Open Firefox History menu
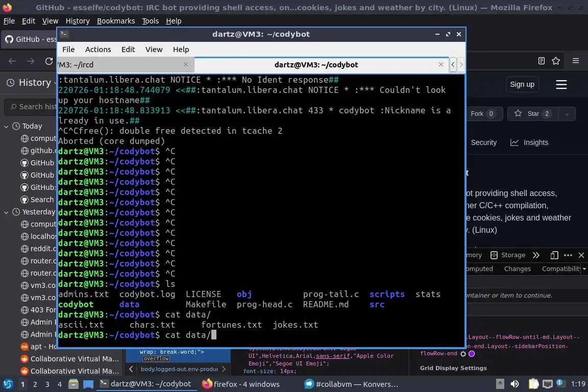 (78, 21)
